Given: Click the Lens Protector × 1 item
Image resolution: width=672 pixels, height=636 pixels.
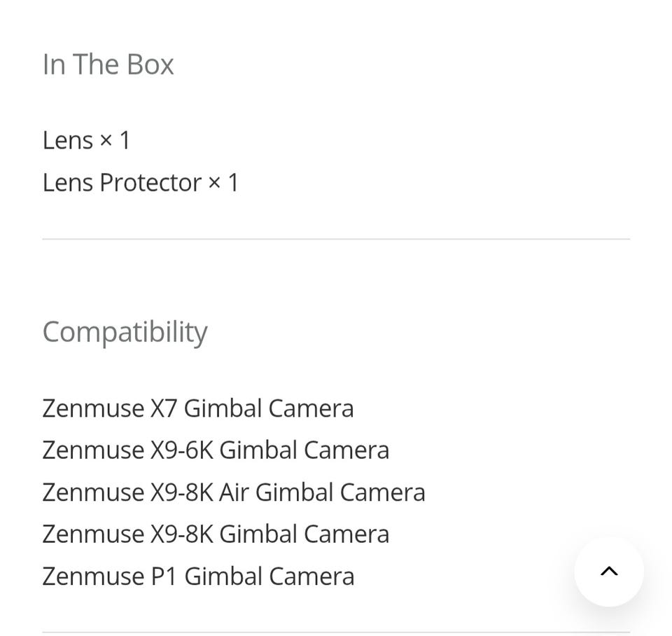Looking at the screenshot, I should pyautogui.click(x=140, y=183).
